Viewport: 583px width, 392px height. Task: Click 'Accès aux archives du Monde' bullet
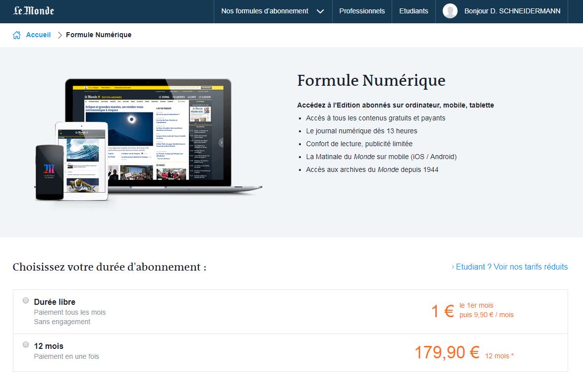tap(372, 169)
